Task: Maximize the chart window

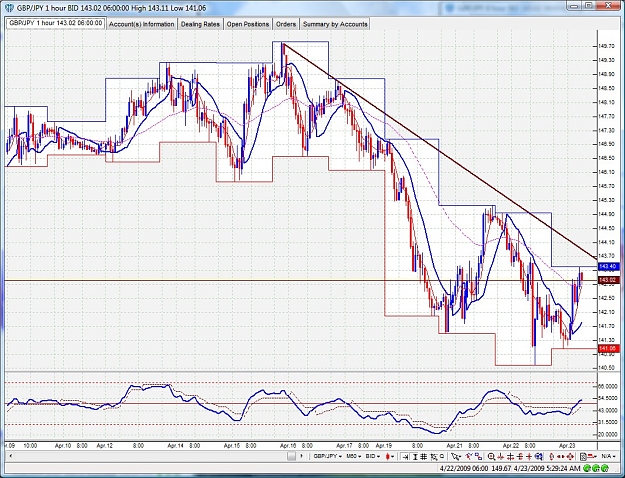Action: point(589,5)
